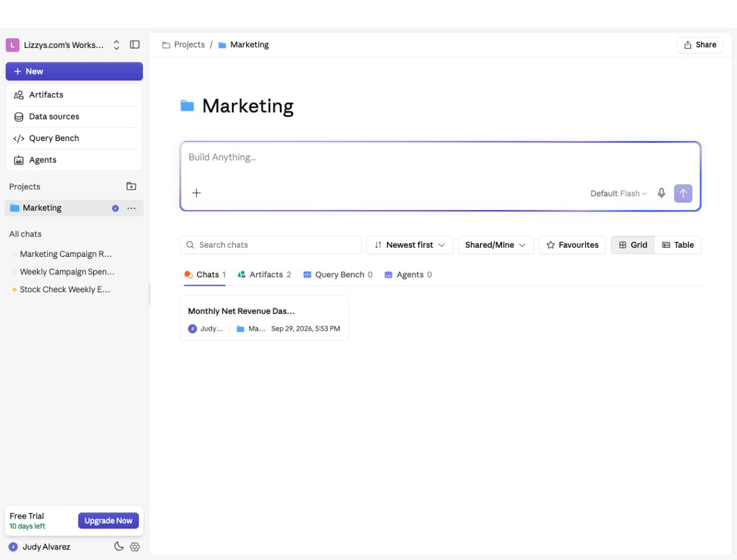Open workspace switcher chevrons
This screenshot has height=560, width=737.
point(117,45)
